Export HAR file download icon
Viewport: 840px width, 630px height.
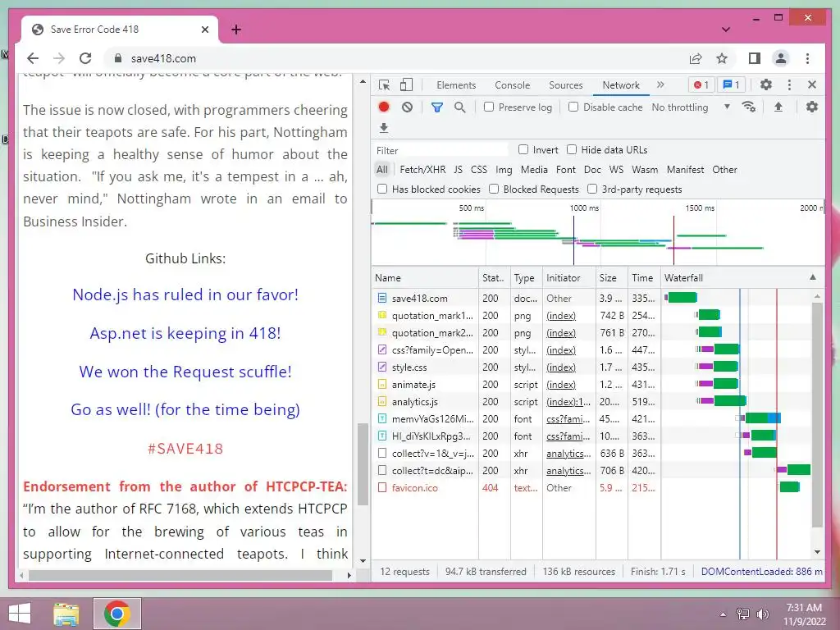(384, 128)
